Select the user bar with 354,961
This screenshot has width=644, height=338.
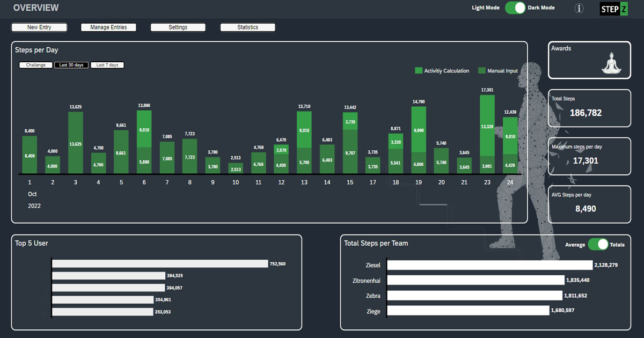pos(103,299)
